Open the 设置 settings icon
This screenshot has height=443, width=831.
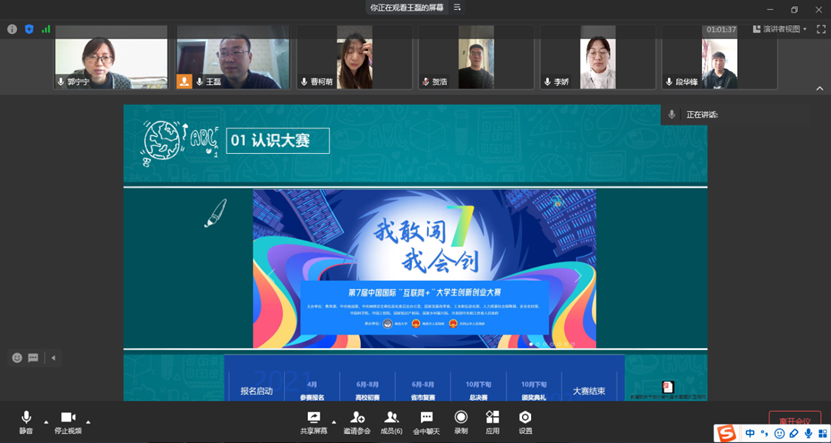pyautogui.click(x=525, y=419)
